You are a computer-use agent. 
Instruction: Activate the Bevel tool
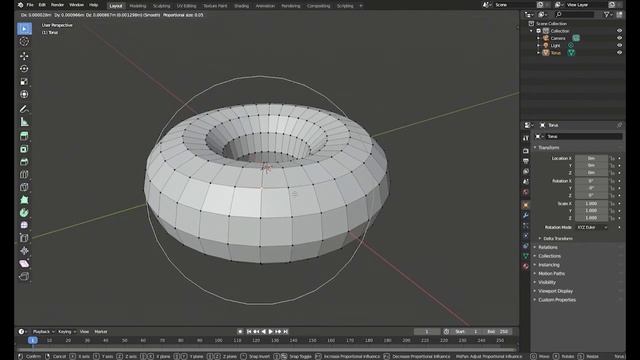pyautogui.click(x=24, y=162)
